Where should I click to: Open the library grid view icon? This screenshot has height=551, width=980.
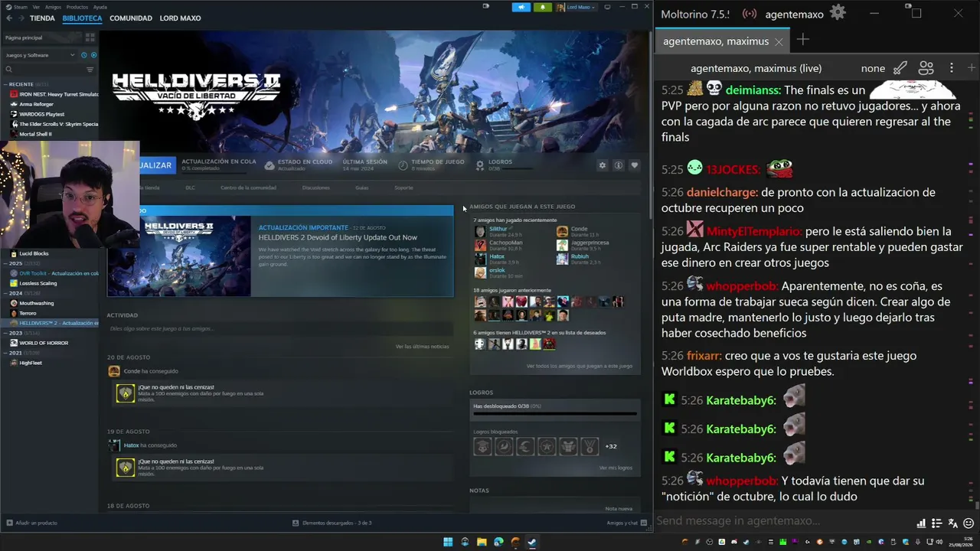(x=90, y=37)
